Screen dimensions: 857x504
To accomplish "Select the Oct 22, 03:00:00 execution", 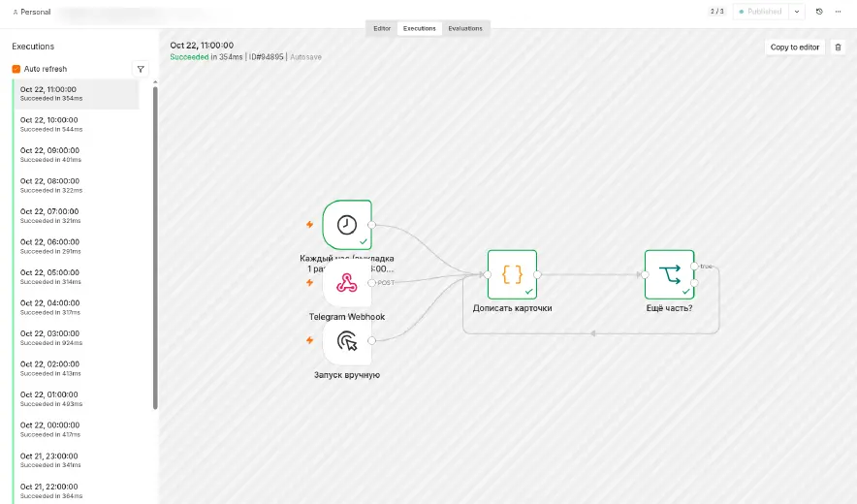I will (76, 338).
